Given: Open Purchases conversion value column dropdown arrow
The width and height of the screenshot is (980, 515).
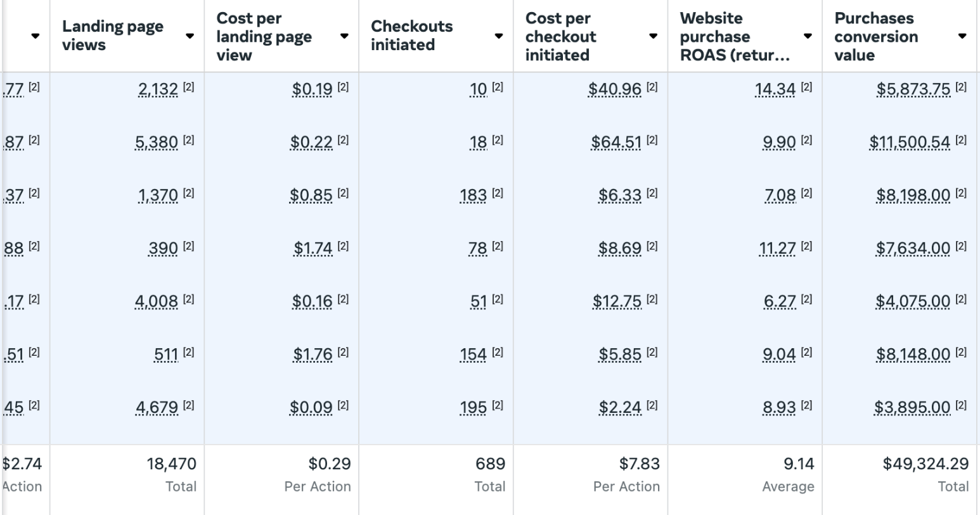Looking at the screenshot, I should 962,36.
